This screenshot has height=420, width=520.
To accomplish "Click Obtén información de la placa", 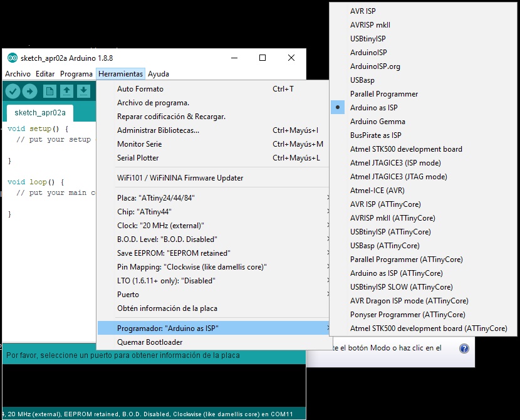I will point(213,308).
